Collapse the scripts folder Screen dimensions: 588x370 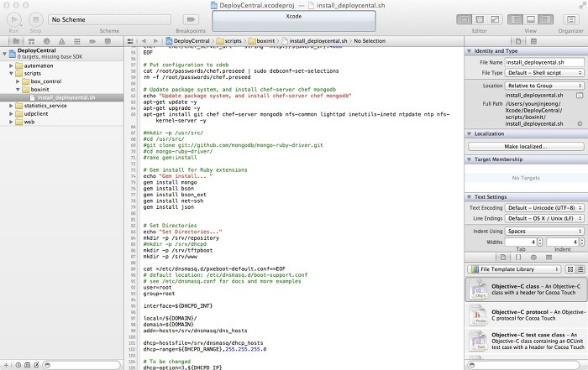[11, 74]
